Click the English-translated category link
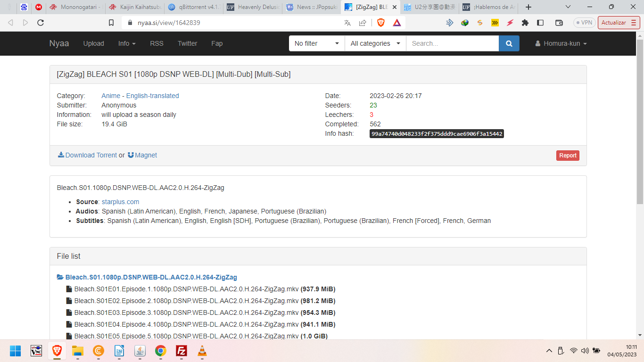Image resolution: width=644 pixels, height=362 pixels. click(x=152, y=96)
